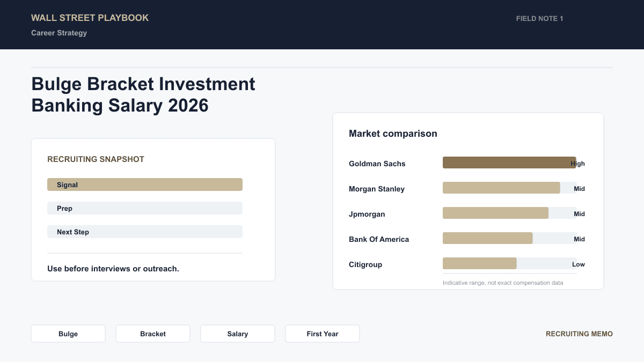Click the RECRUITING SNAPSHOT heading

[x=96, y=159]
